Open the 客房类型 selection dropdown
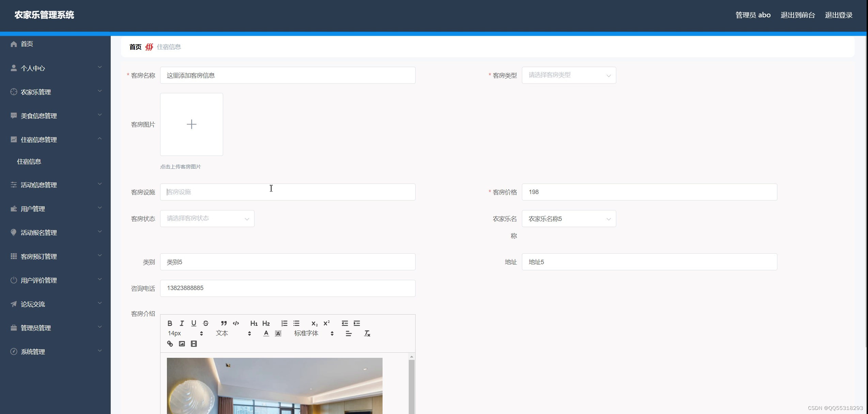The height and width of the screenshot is (414, 868). click(569, 75)
